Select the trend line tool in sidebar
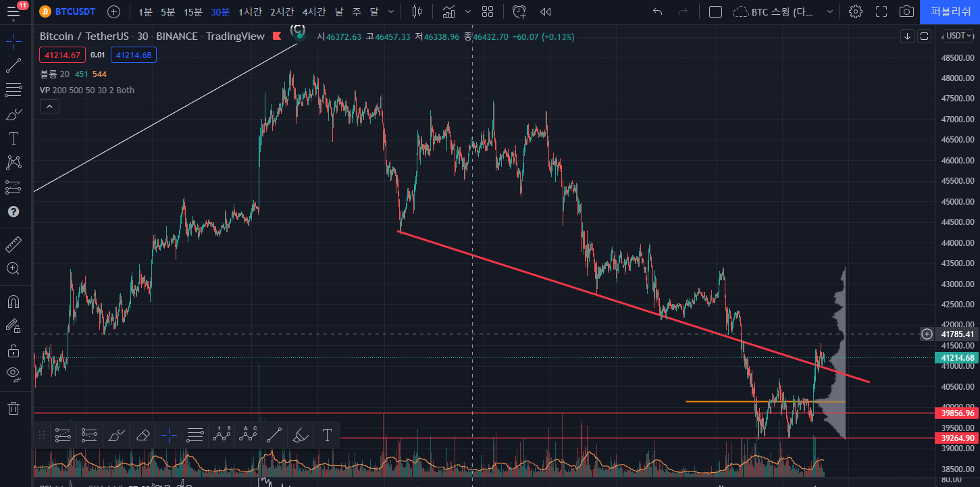980x487 pixels. (x=14, y=66)
